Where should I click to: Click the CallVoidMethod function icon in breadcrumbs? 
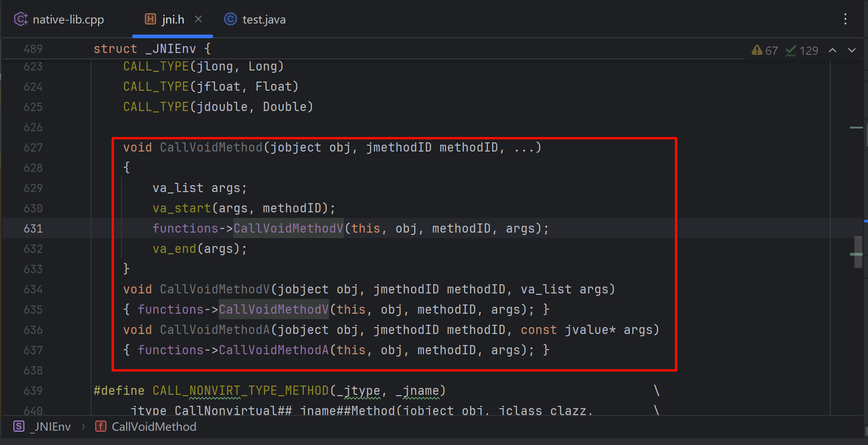pos(101,427)
